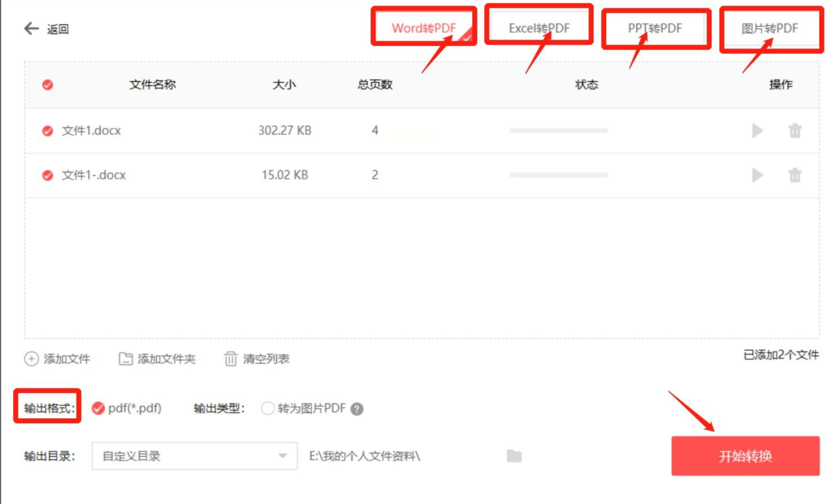Image resolution: width=830 pixels, height=504 pixels.
Task: Uncheck the 文件1-.docx file checkbox
Action: [x=48, y=175]
